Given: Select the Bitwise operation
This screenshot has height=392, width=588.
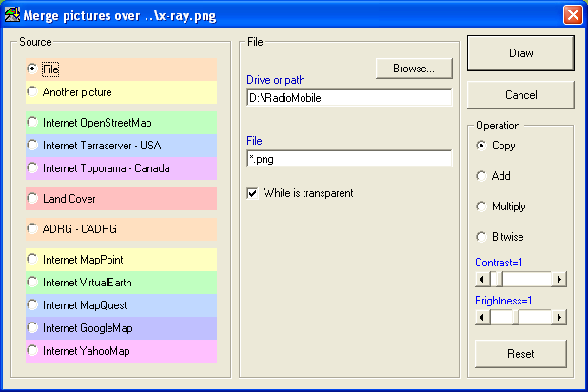Looking at the screenshot, I should click(x=481, y=237).
